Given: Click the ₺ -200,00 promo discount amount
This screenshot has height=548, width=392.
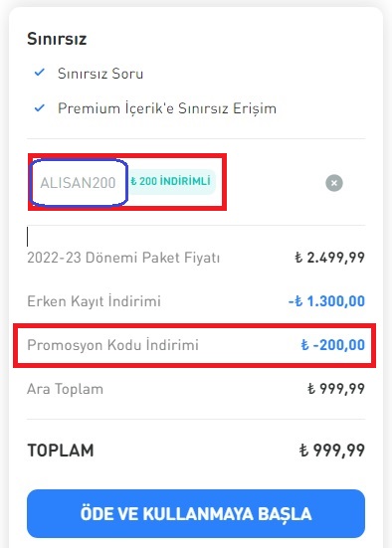Looking at the screenshot, I should click(x=333, y=345).
